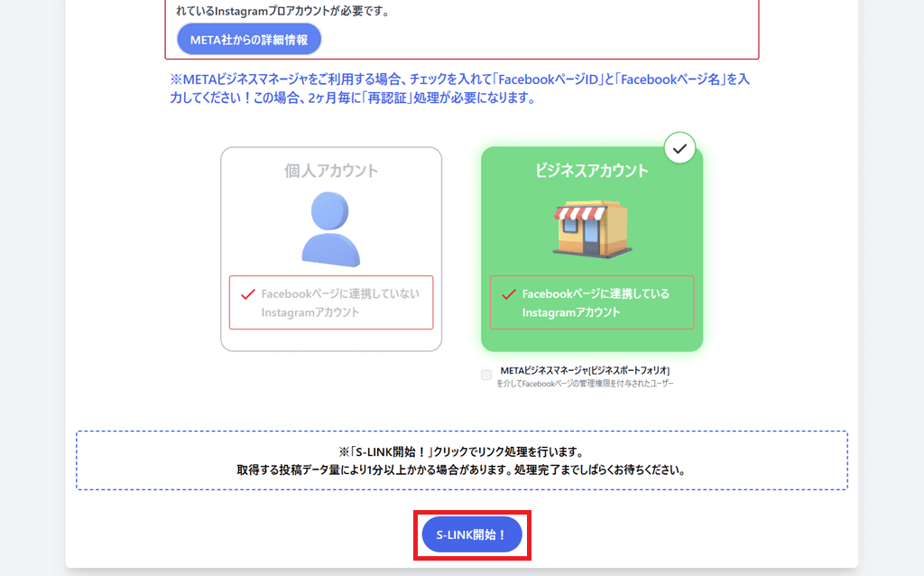The image size is (924, 576).
Task: Click the METAビジネスマネージャ[ビジネスポートフォリオ] label
Action: 585,370
